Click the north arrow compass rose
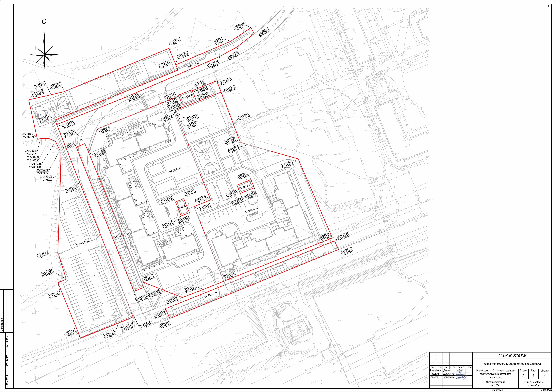 pyautogui.click(x=44, y=49)
